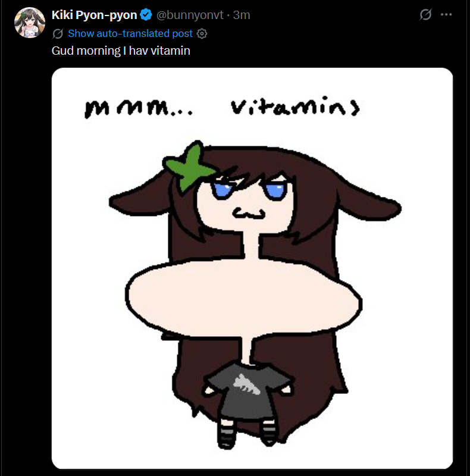Click the blue verified badge
Screen dimensions: 470x476
146,15
